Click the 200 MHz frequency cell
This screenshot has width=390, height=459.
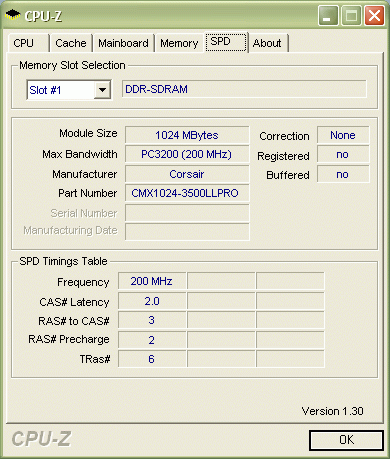[152, 281]
